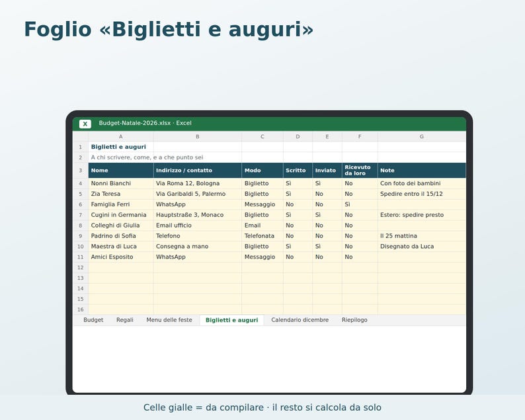Go to the Calendario dicembre tab
Viewport: 525px width, 420px height.
tap(300, 320)
